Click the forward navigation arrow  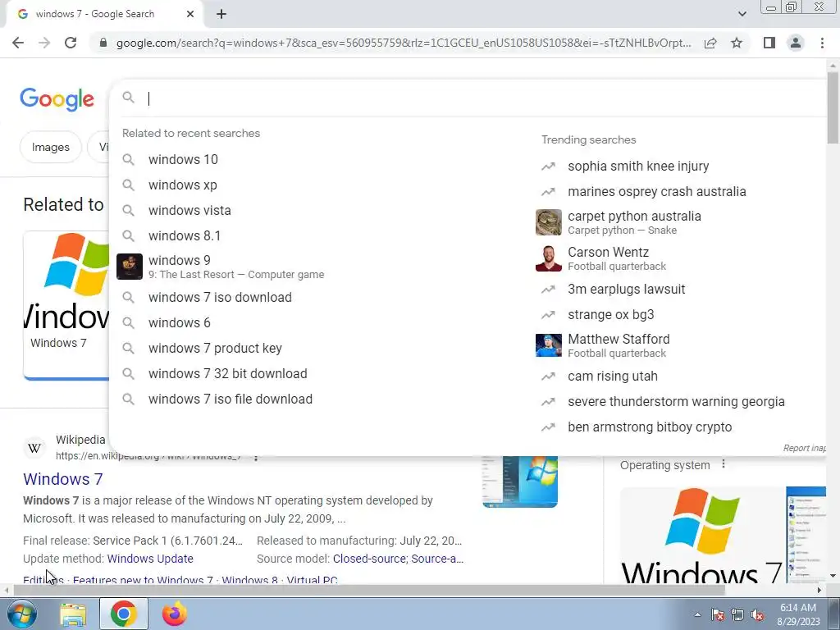point(44,43)
